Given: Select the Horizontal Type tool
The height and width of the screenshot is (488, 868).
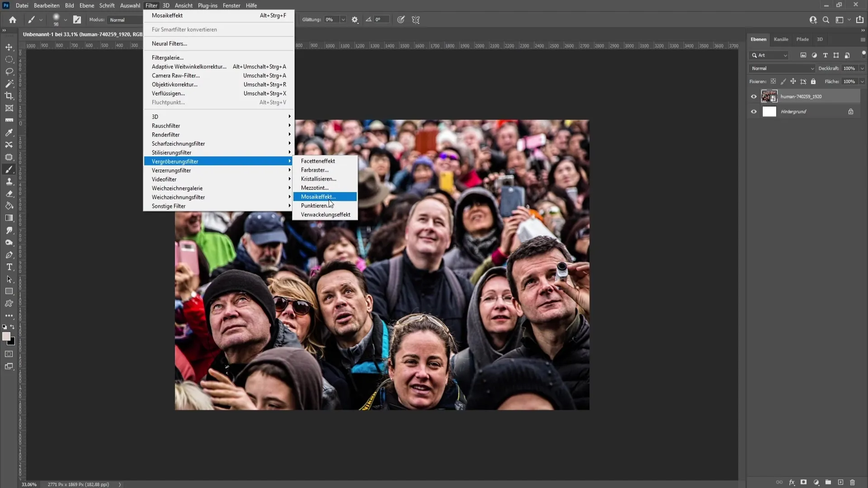Looking at the screenshot, I should (9, 267).
